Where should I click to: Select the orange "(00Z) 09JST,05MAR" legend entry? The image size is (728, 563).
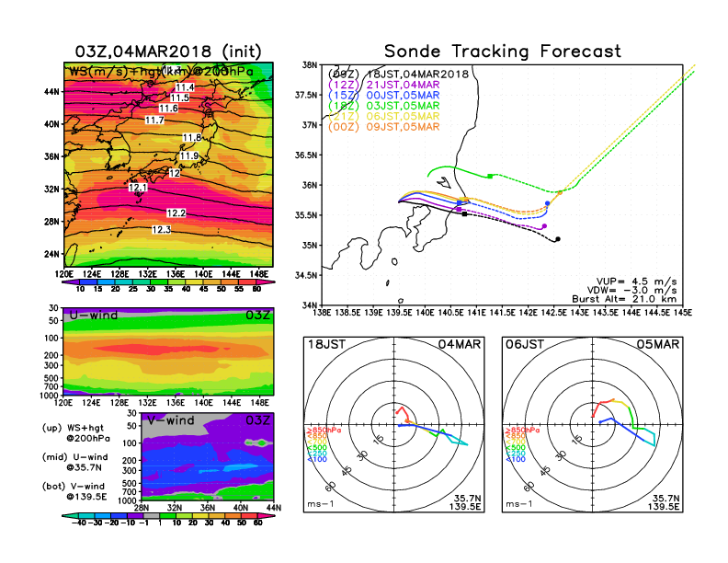(x=383, y=127)
